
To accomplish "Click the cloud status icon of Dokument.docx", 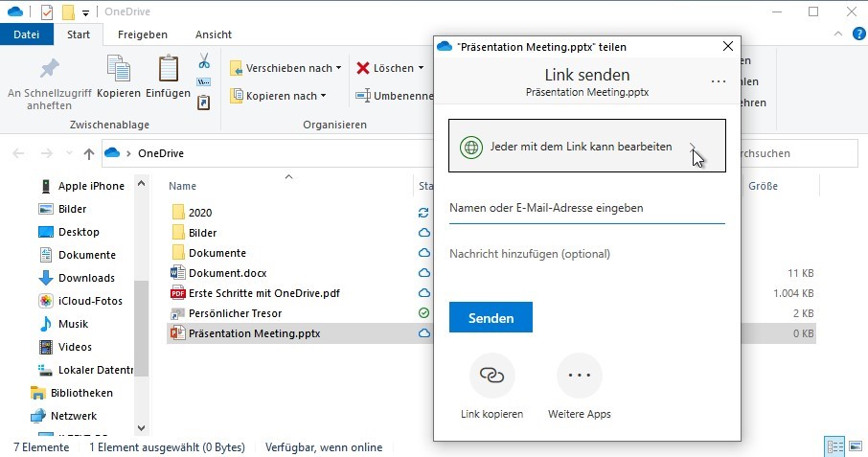I will tap(424, 273).
